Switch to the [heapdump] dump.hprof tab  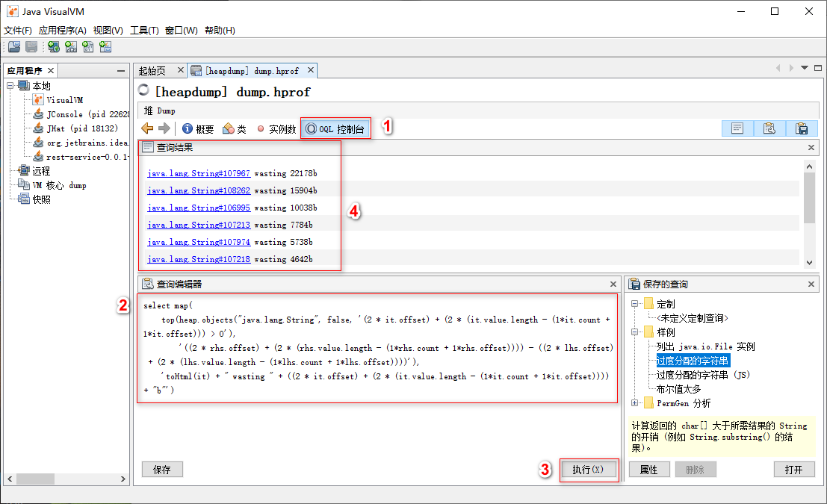point(252,71)
